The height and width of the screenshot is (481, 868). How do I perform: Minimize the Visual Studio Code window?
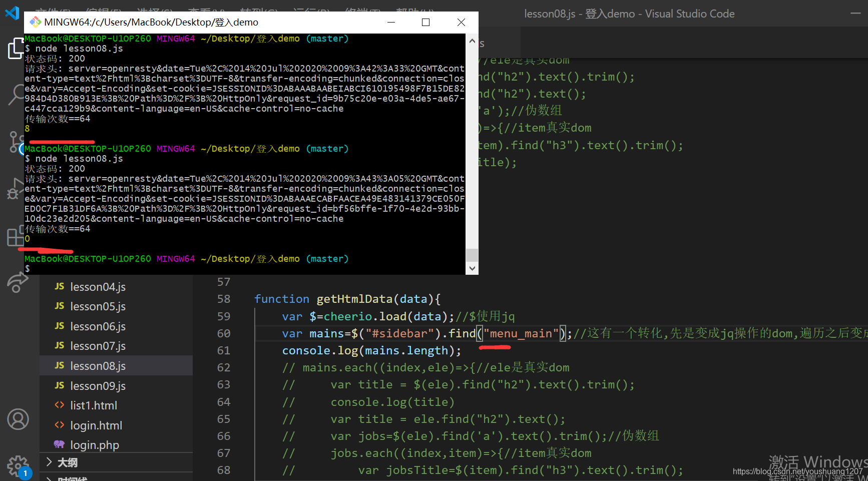tap(855, 14)
